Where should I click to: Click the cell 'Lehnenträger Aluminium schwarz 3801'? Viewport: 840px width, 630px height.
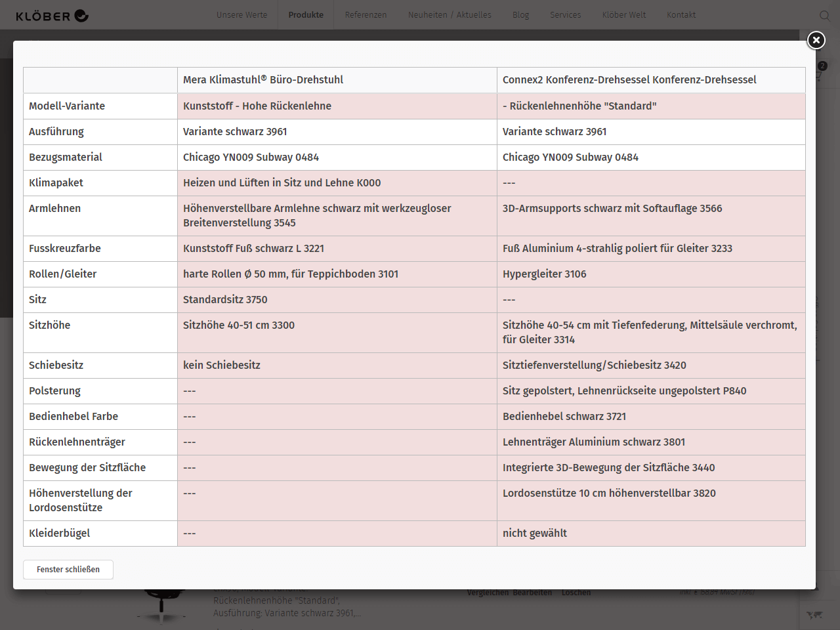651,442
